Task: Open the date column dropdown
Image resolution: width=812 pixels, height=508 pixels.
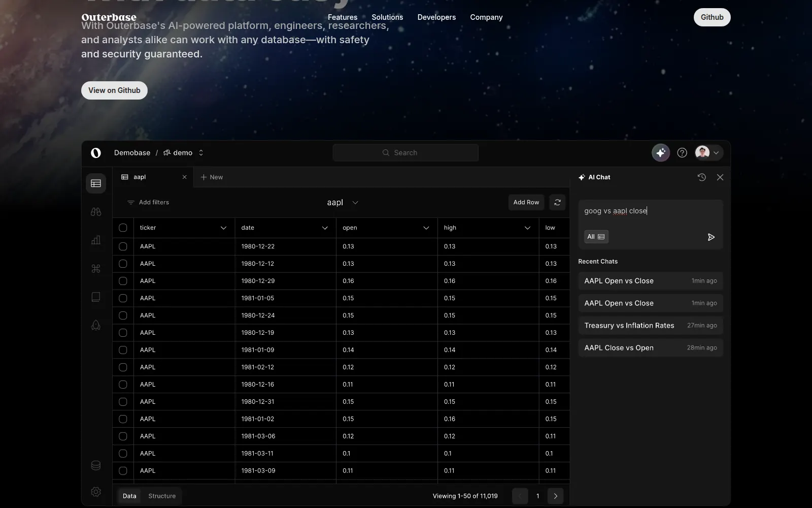Action: click(325, 228)
